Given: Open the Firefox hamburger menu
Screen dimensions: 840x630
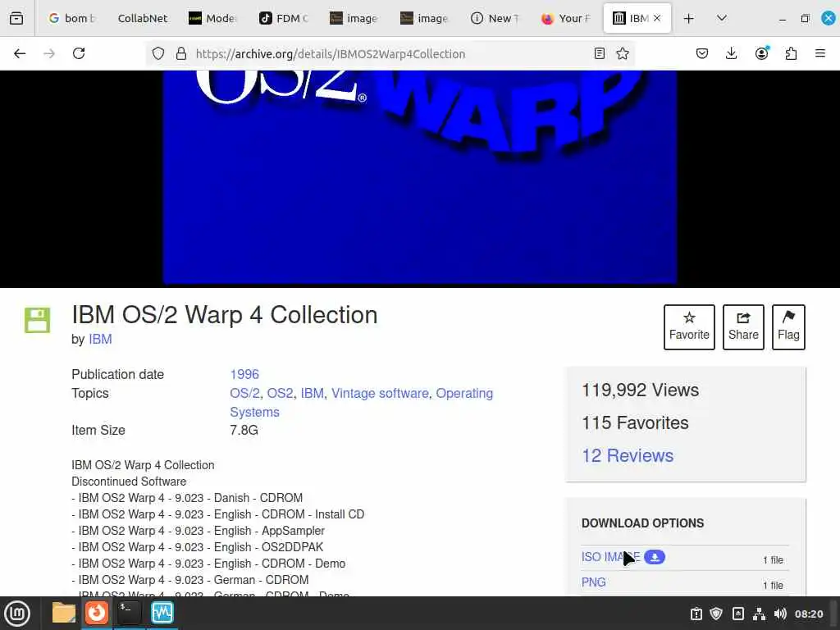Looking at the screenshot, I should coord(820,53).
